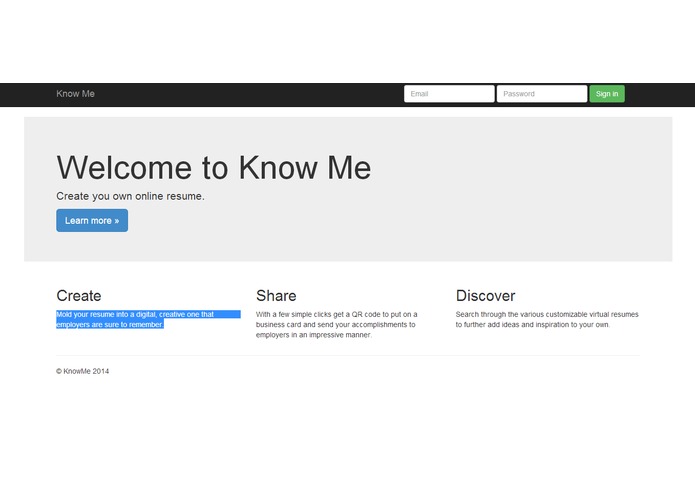This screenshot has height=494, width=695.
Task: Click the highlighted 'Mold your resume' paragraph
Action: click(x=148, y=319)
